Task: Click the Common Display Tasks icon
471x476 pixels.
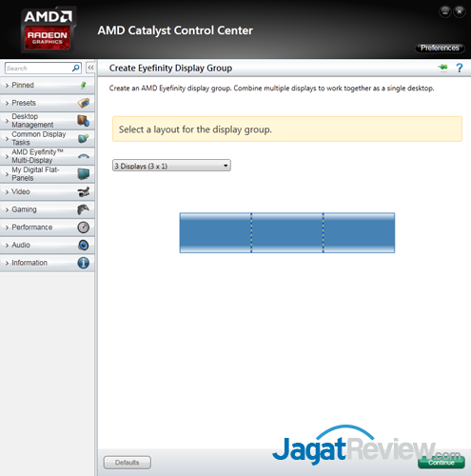Action: [84, 138]
